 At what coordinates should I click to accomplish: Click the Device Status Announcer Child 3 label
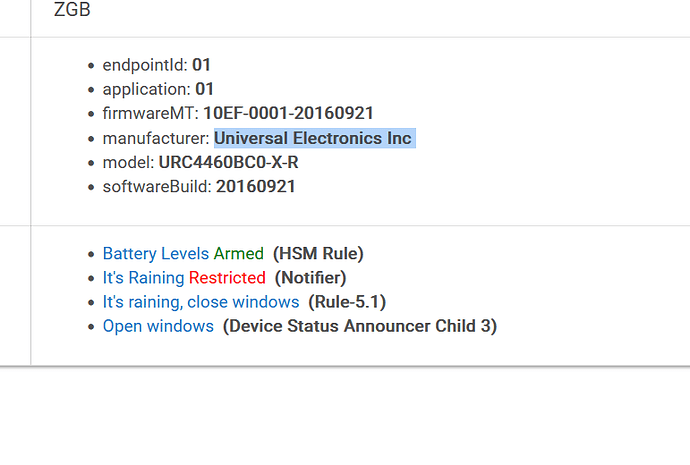click(360, 326)
